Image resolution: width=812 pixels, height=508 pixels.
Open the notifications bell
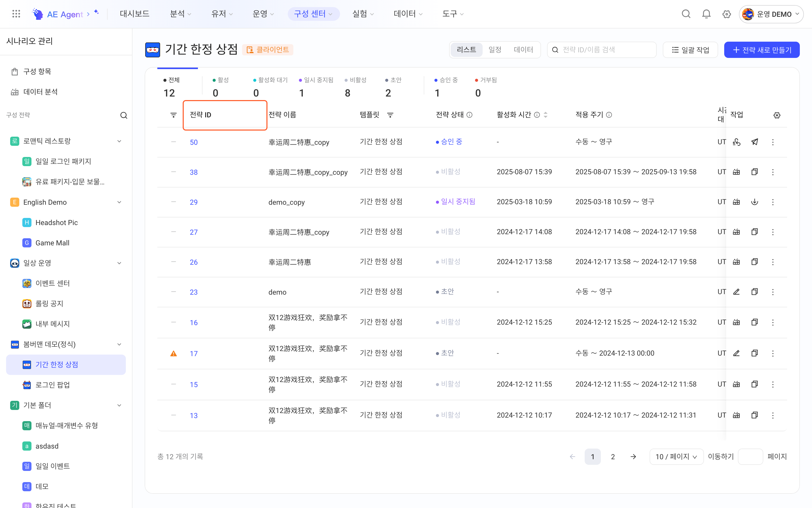pos(706,14)
